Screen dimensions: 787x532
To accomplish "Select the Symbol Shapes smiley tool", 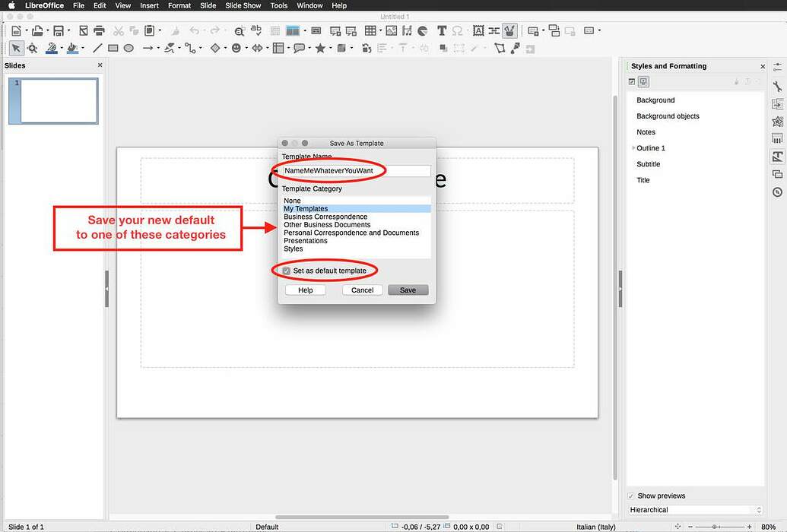I will (236, 48).
